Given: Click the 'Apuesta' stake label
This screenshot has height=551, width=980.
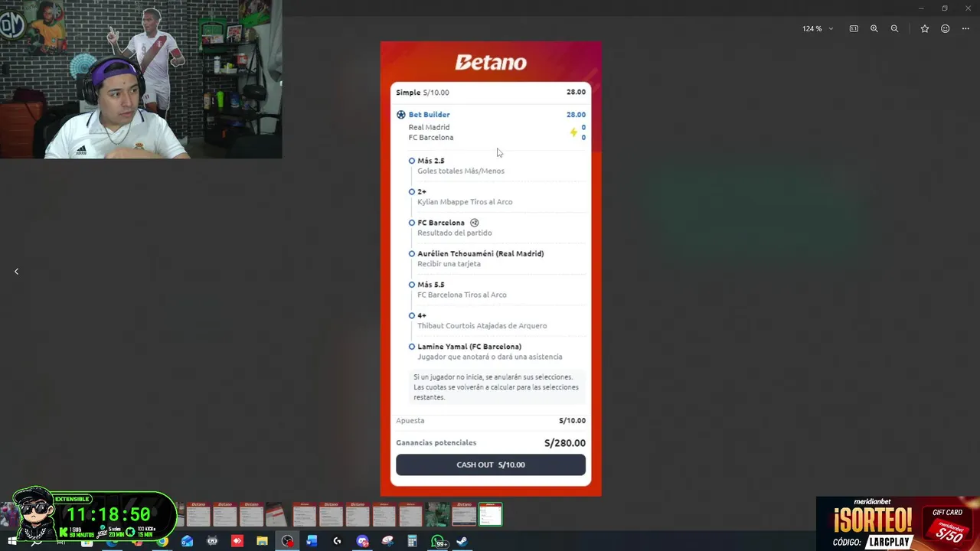Looking at the screenshot, I should pyautogui.click(x=410, y=421).
